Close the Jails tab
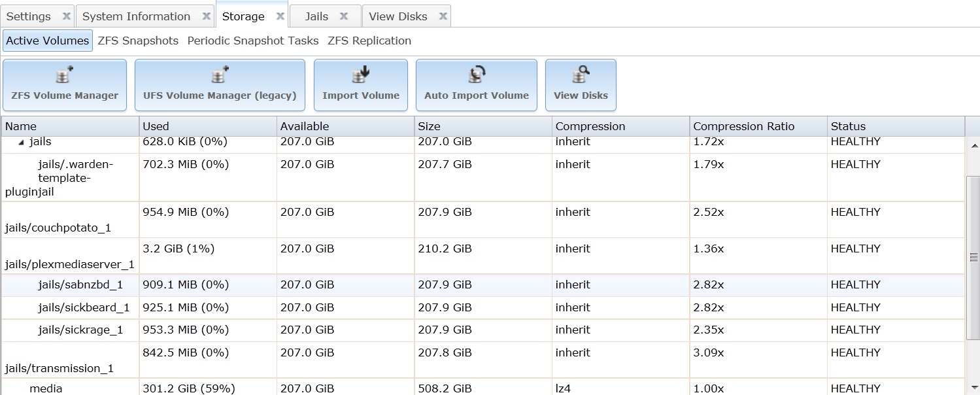980x395 pixels. click(x=344, y=16)
